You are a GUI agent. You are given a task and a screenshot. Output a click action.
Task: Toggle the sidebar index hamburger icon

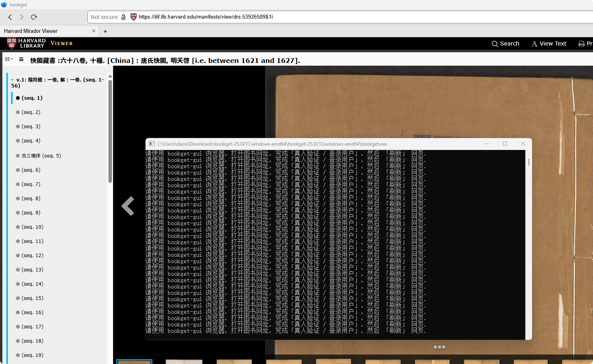[x=21, y=60]
